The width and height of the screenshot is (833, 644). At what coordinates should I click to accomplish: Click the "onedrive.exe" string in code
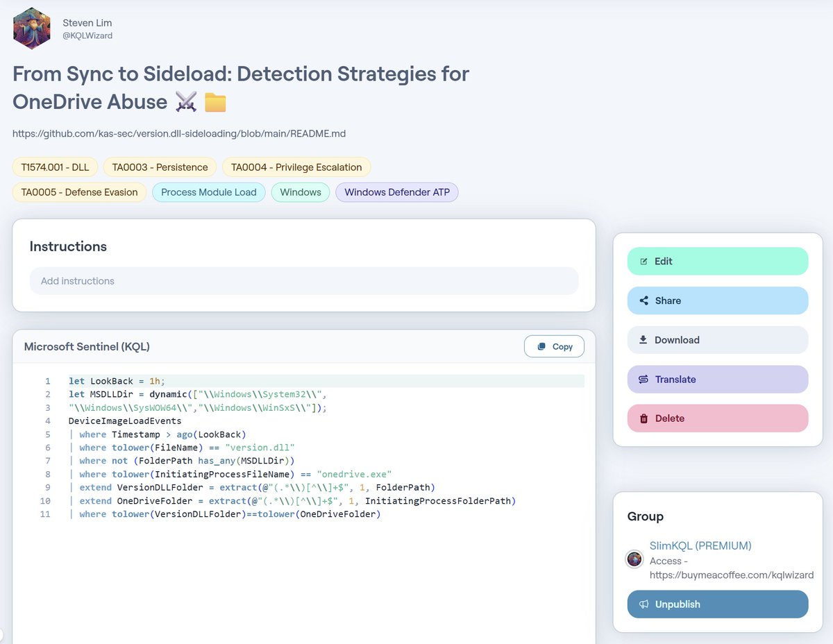(354, 474)
